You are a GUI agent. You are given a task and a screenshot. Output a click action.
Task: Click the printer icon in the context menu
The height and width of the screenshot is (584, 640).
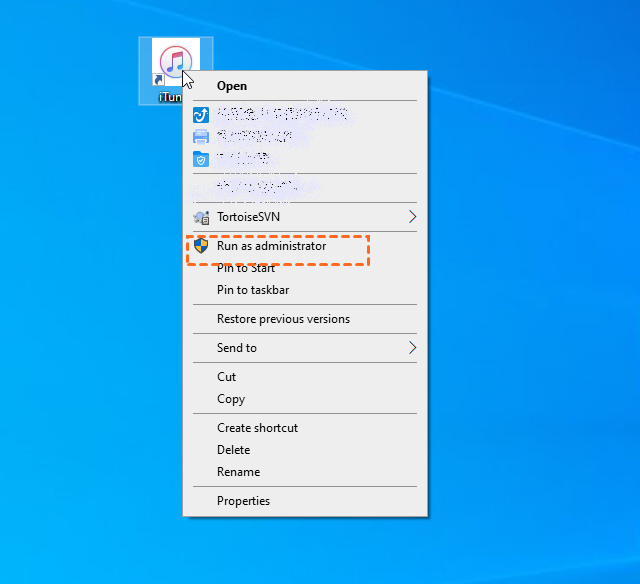point(200,137)
